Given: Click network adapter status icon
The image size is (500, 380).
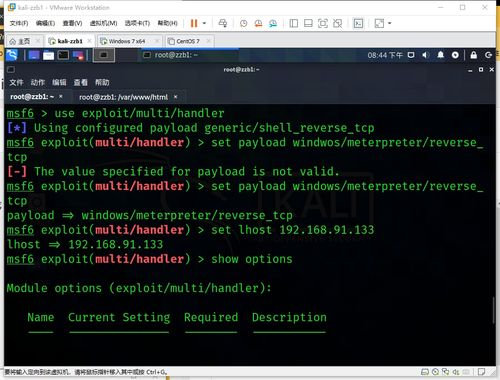Looking at the screenshot, I should (x=446, y=372).
